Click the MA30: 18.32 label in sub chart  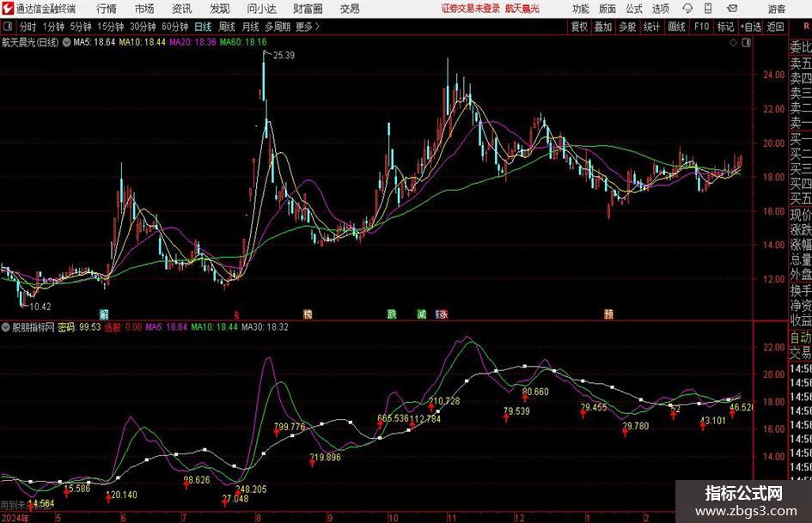pyautogui.click(x=266, y=327)
